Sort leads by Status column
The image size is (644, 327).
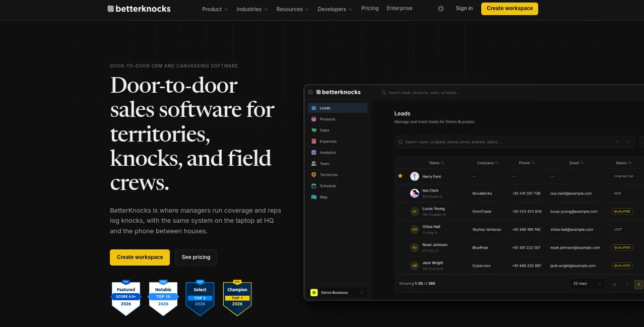tap(624, 163)
